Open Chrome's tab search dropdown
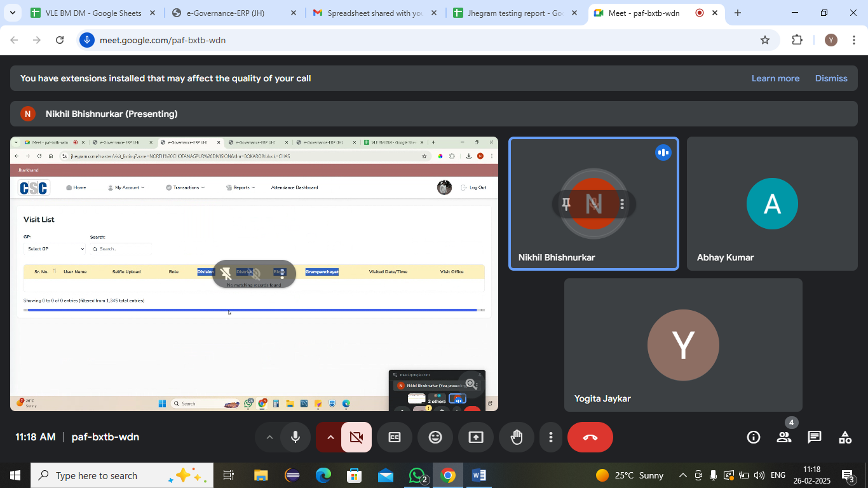This screenshot has width=868, height=488. tap(14, 13)
